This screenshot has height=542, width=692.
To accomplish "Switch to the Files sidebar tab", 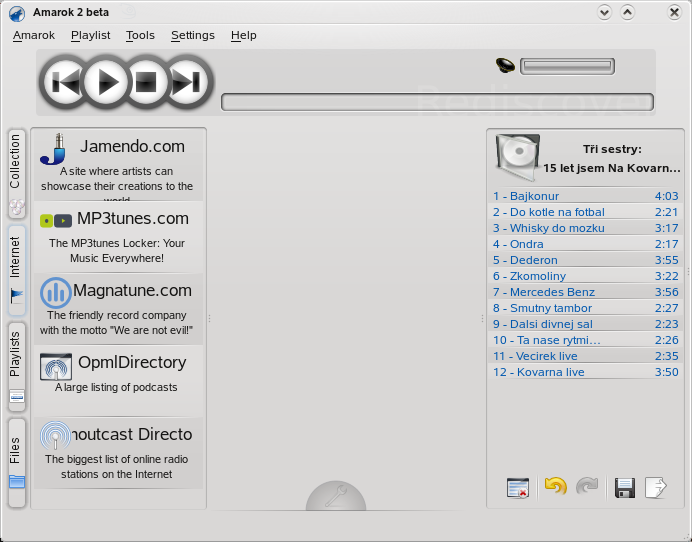I will pos(16,461).
